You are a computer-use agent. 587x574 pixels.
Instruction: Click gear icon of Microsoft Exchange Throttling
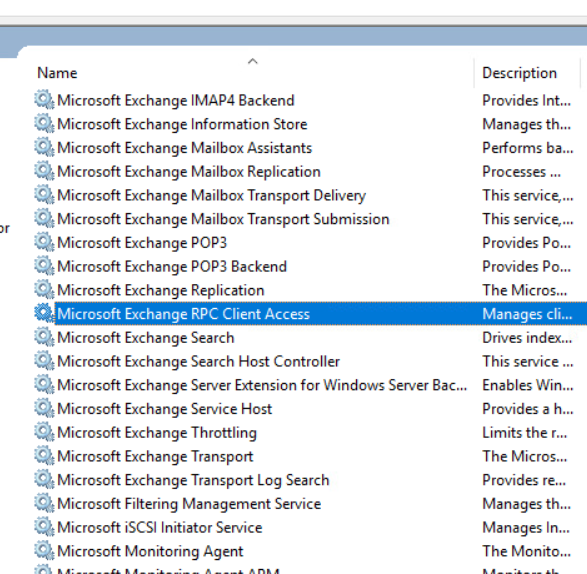click(44, 432)
